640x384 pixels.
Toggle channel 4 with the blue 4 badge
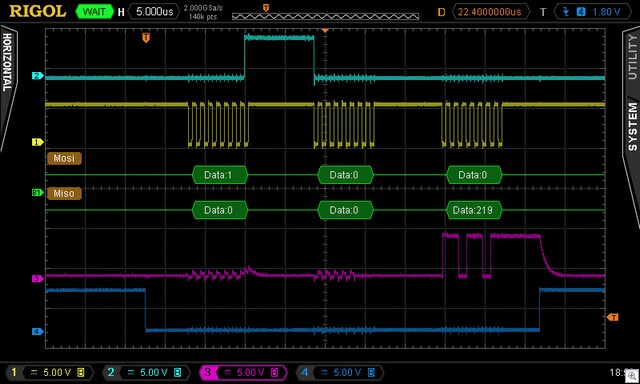[304, 372]
